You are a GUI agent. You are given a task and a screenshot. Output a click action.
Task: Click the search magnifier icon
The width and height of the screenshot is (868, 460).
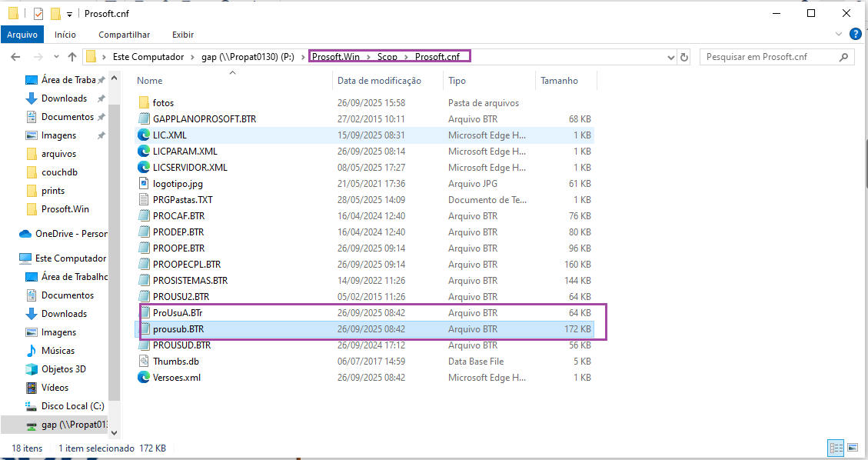point(843,56)
